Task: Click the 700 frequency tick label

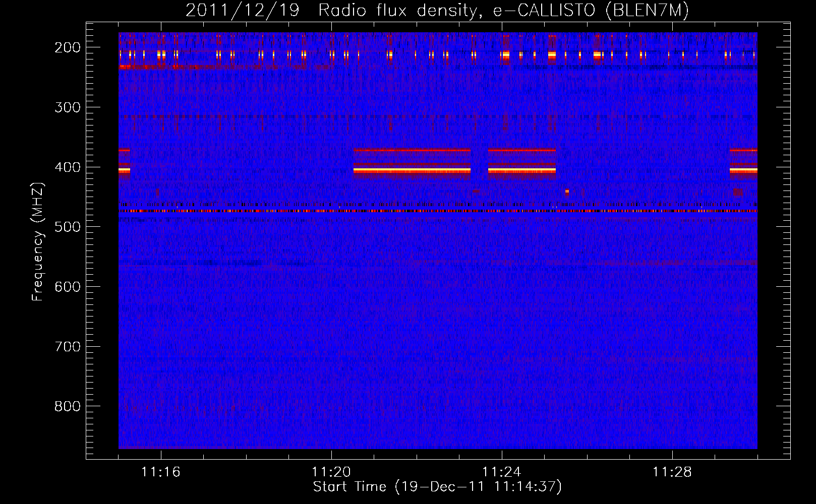Action: click(x=67, y=347)
